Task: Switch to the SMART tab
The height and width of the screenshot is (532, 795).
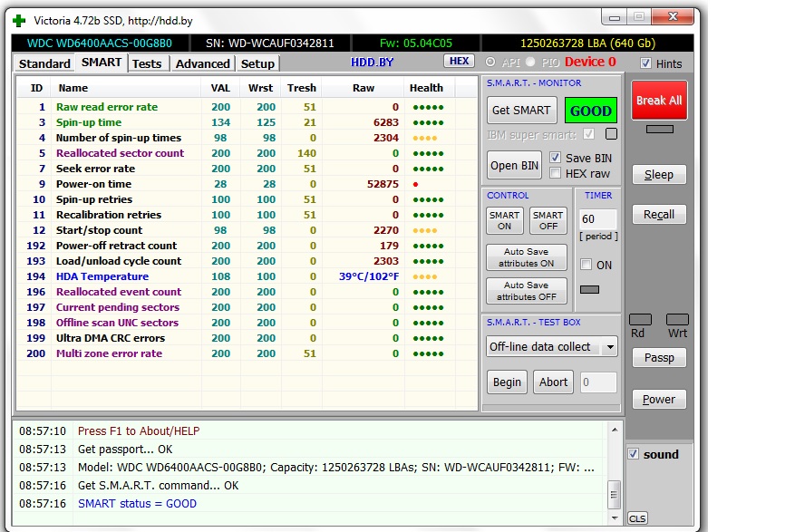Action: pos(102,63)
